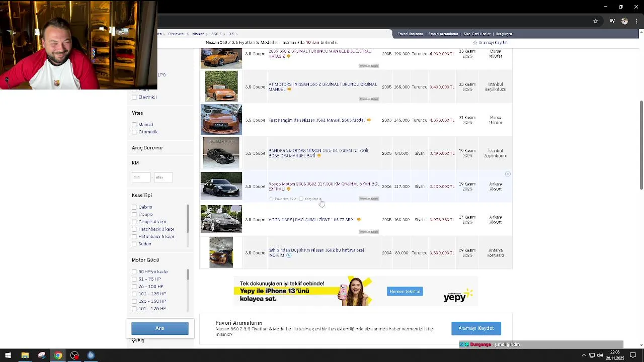644x362 pixels.
Task: Tick the Manuel gearbox checkbox
Action: click(x=134, y=125)
